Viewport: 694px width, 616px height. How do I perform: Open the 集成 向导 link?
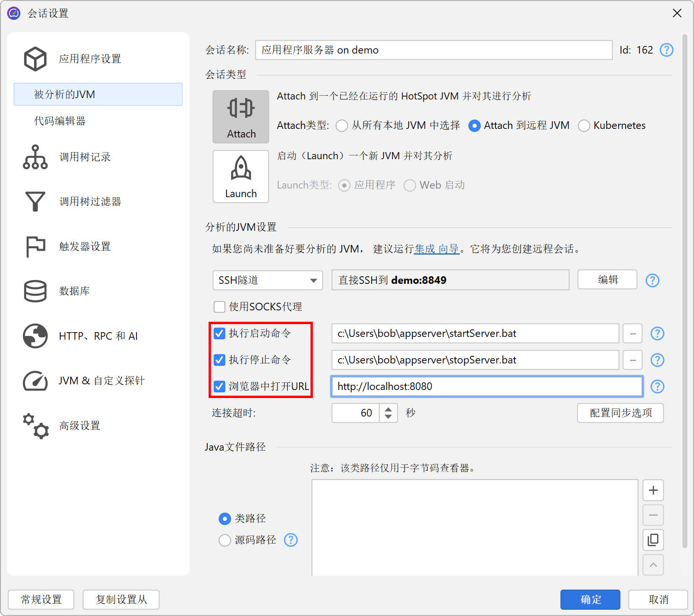436,249
